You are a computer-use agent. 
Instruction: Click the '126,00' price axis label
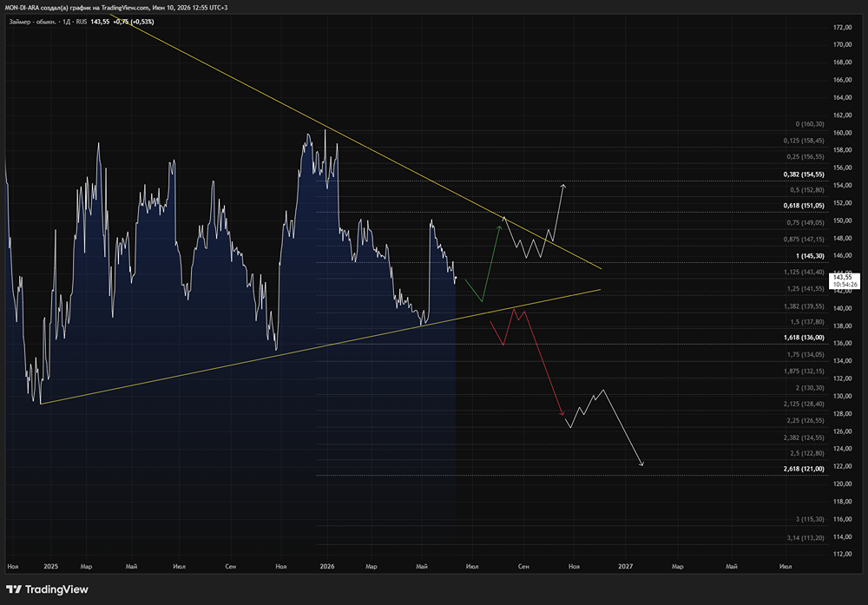843,431
